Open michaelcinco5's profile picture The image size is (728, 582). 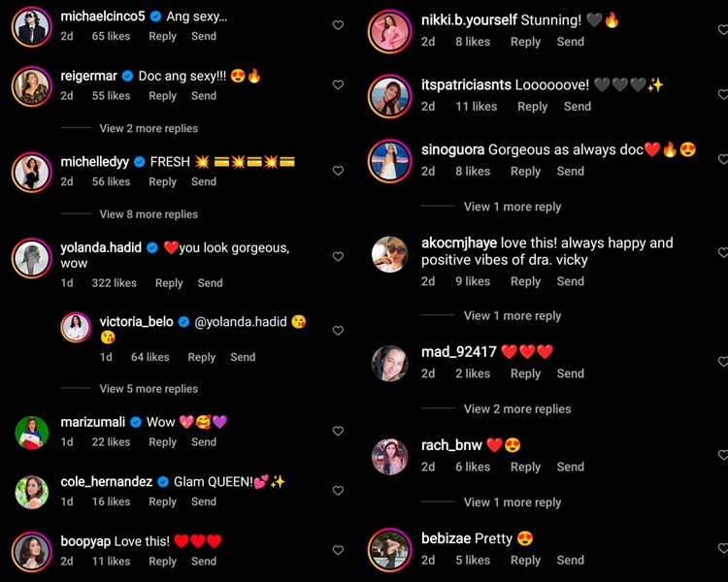pyautogui.click(x=32, y=27)
